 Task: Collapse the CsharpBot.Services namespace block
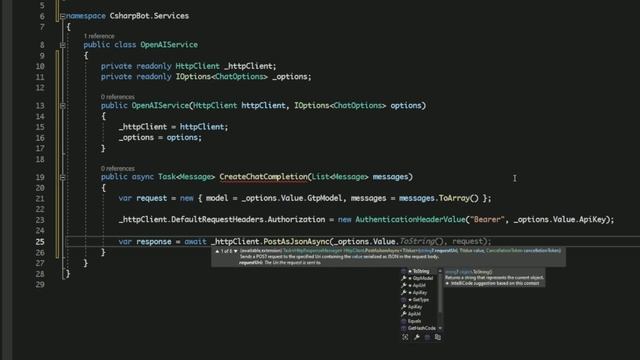(x=62, y=16)
